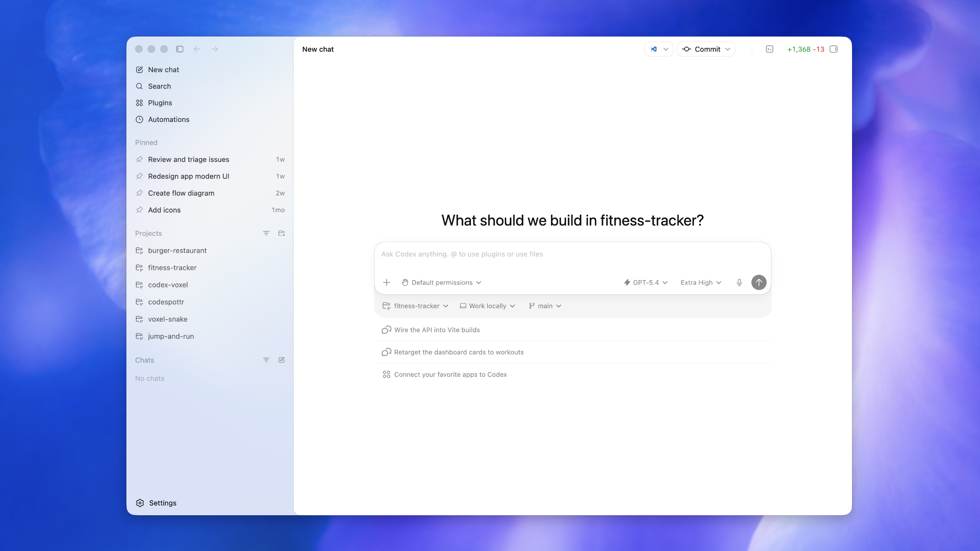Add a new project folder icon
Screen dimensions: 980x551
pyautogui.click(x=282, y=233)
